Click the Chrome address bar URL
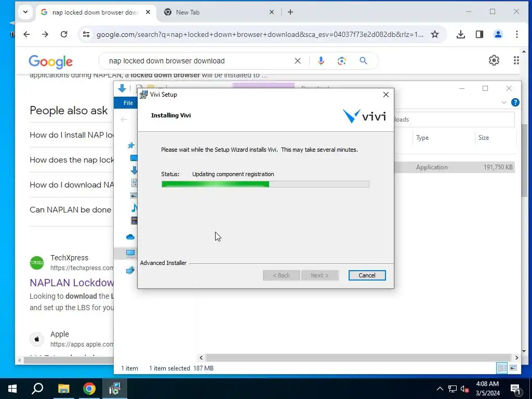The height and width of the screenshot is (399, 532). tap(260, 35)
